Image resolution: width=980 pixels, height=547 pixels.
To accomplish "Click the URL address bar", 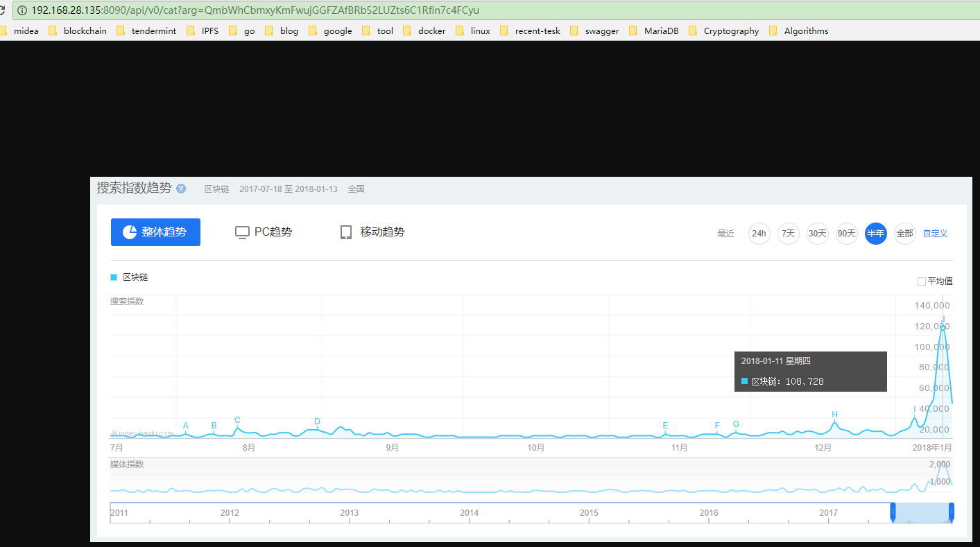I will point(496,10).
